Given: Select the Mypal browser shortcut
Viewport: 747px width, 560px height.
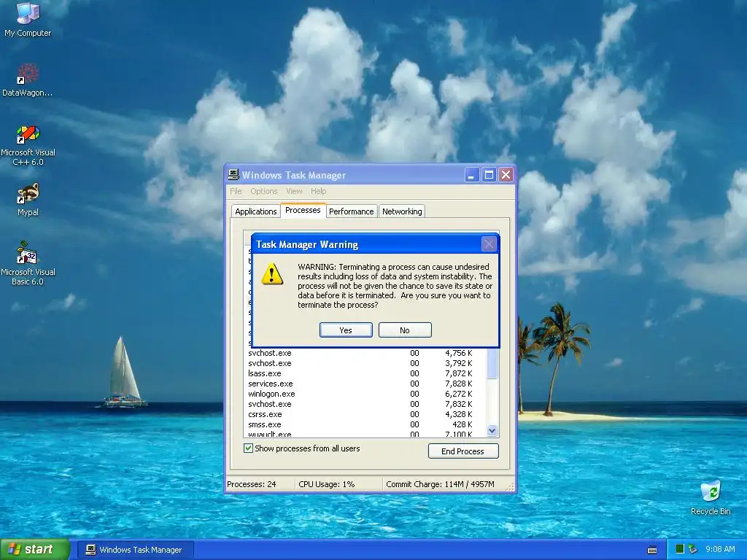Looking at the screenshot, I should [28, 200].
